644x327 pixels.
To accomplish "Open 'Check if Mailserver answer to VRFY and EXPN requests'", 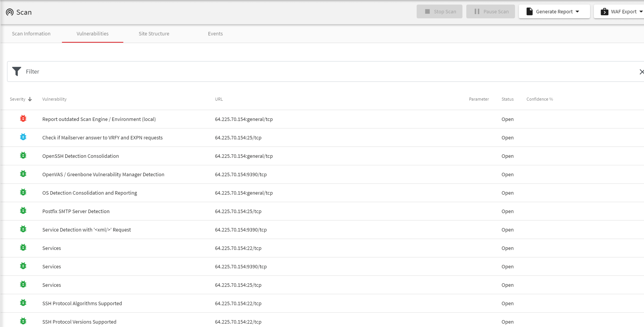I will (102, 137).
